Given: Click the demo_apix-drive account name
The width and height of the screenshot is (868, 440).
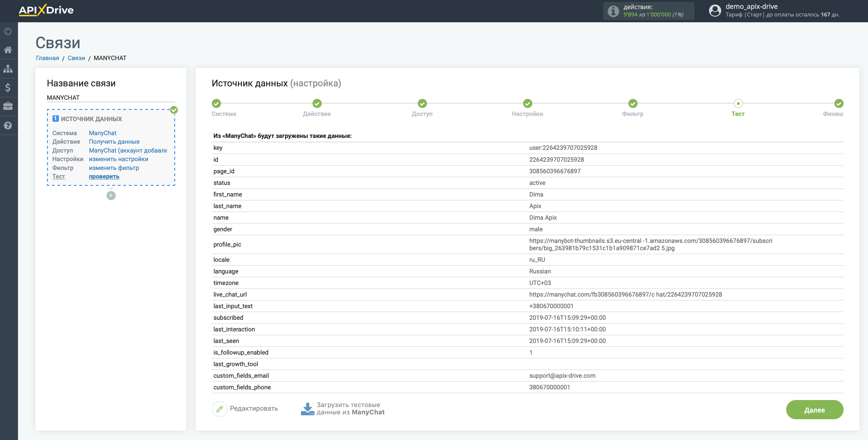Looking at the screenshot, I should pos(751,6).
